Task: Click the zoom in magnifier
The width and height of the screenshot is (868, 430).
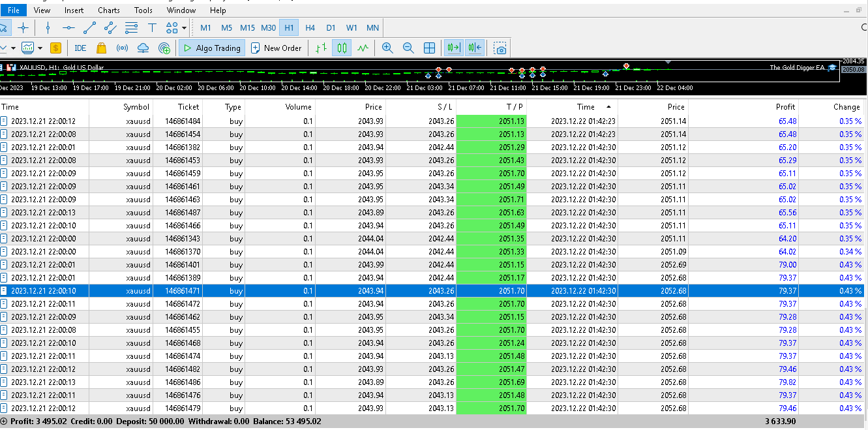Action: [387, 48]
